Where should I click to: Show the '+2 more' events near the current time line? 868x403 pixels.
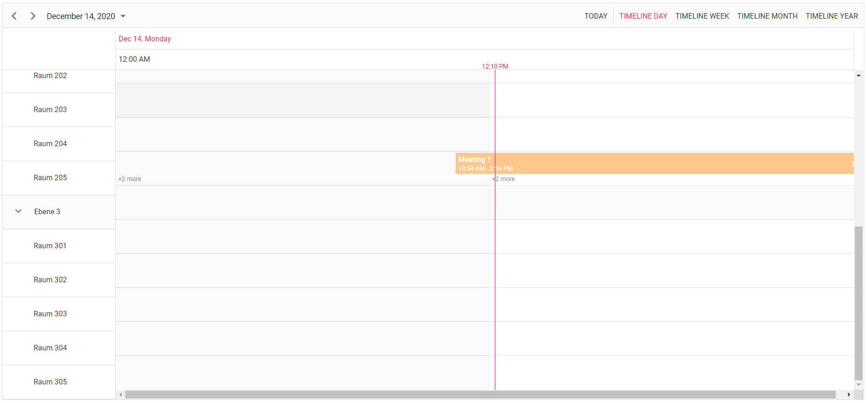tap(504, 179)
